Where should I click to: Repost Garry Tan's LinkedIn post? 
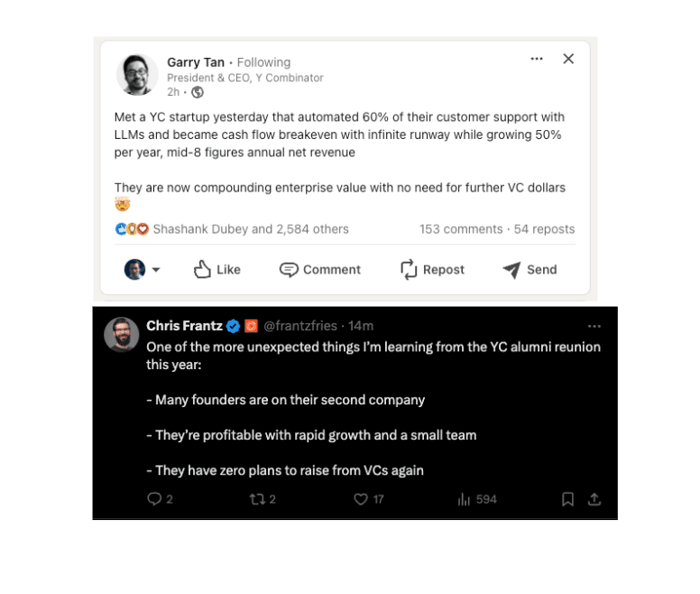[432, 269]
